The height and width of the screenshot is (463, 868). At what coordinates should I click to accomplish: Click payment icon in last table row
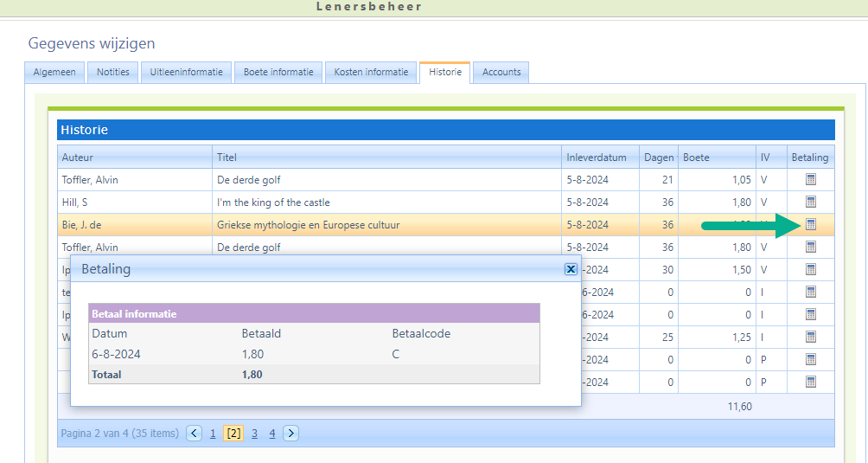810,382
